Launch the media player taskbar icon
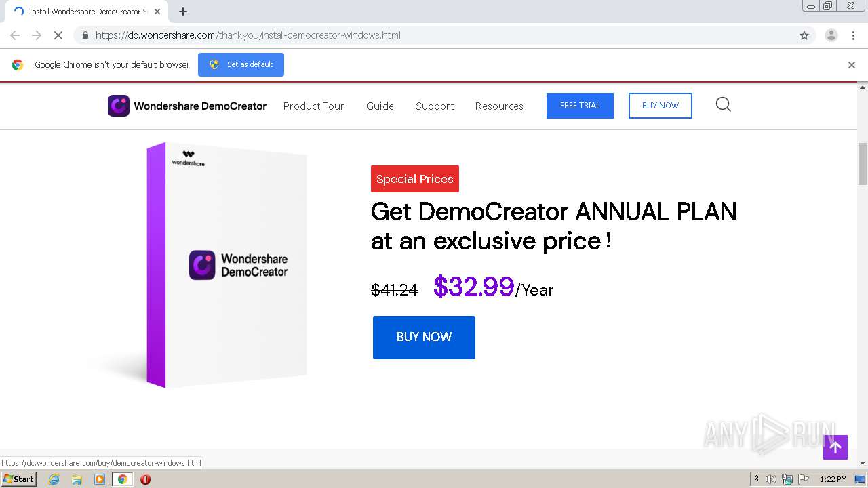This screenshot has width=868, height=488. pos(100,479)
